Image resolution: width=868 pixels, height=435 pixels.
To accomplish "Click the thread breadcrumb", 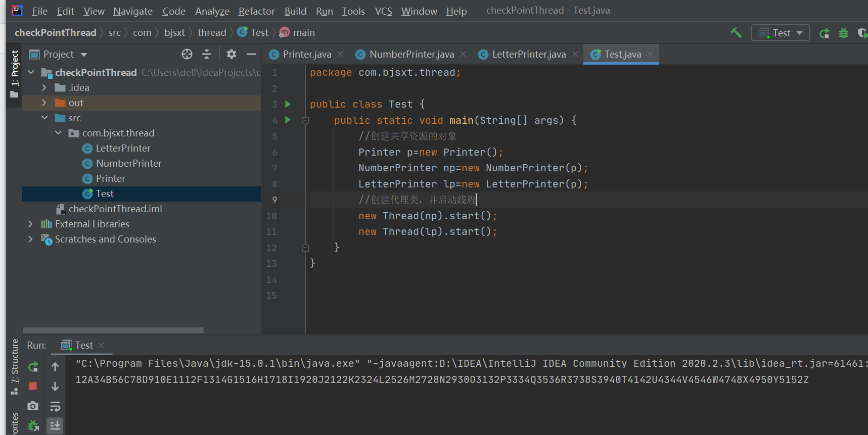I will point(212,33).
